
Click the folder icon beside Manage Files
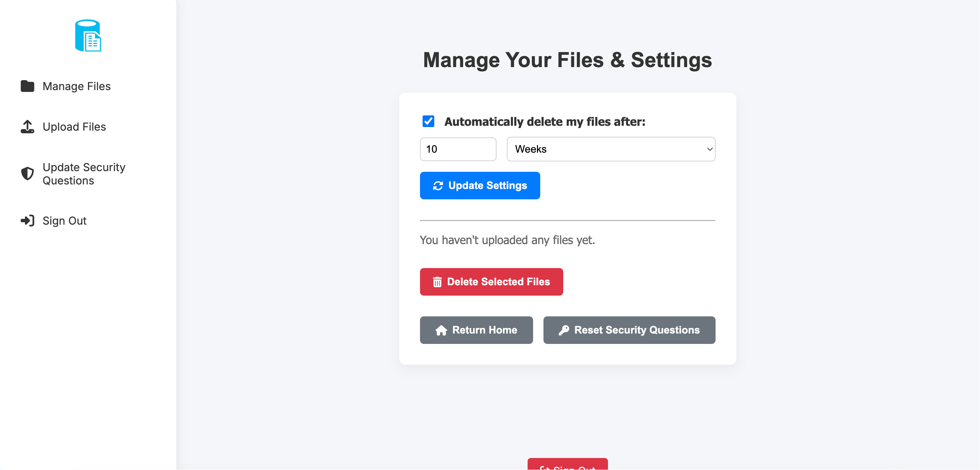[28, 87]
